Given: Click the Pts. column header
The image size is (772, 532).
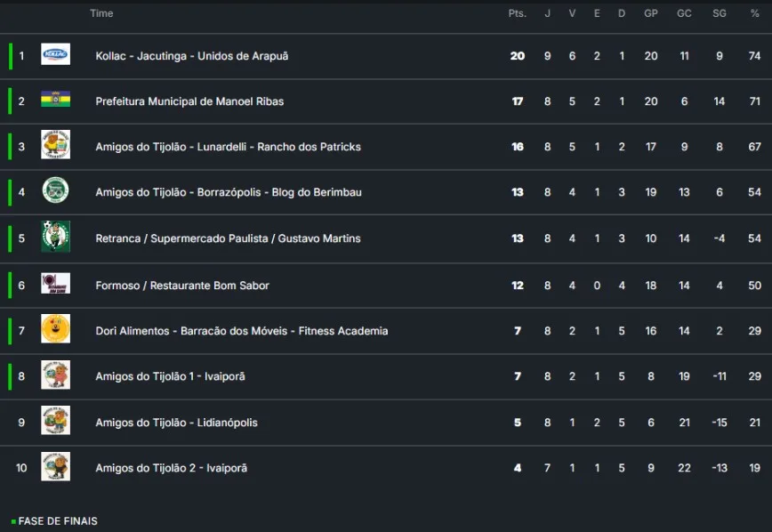Looking at the screenshot, I should tap(517, 13).
